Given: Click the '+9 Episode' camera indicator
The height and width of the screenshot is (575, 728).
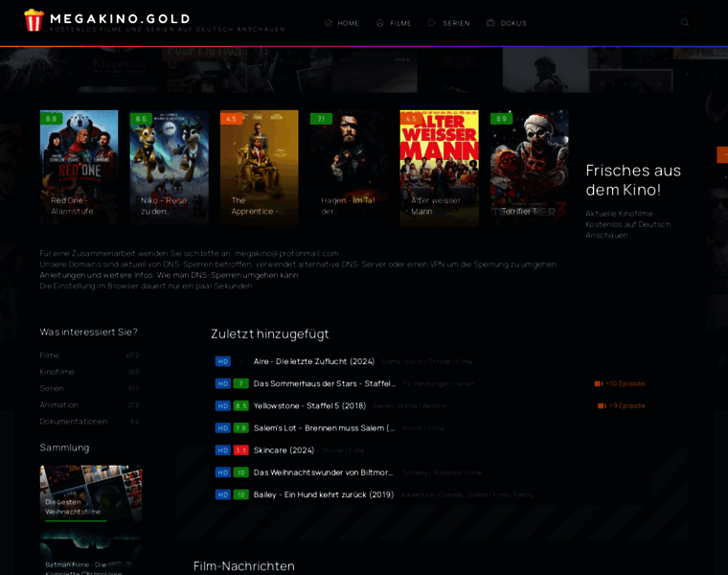Looking at the screenshot, I should [622, 406].
